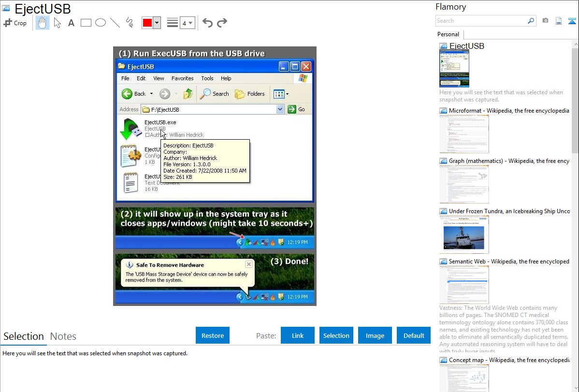This screenshot has height=392, width=579.
Task: Open the File menu in the EjectUSB snapshot
Action: point(125,78)
